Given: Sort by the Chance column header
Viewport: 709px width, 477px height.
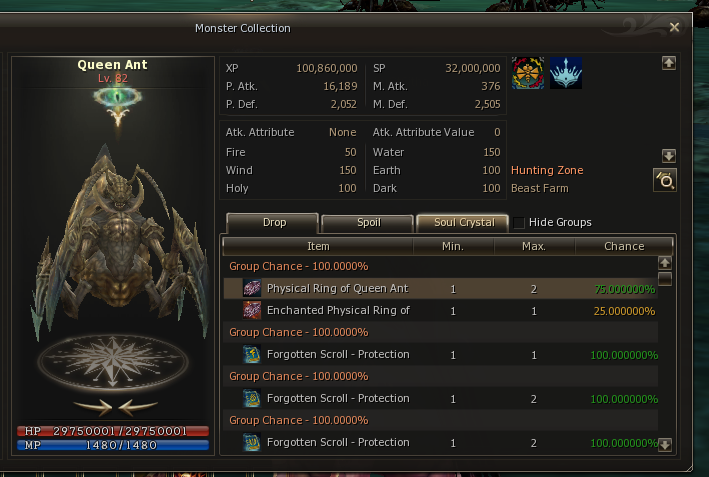Looking at the screenshot, I should click(x=624, y=246).
